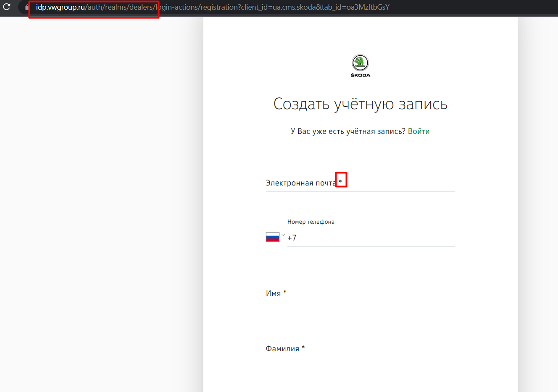The image size is (558, 392).
Task: Reload the page with the browser refresh icon
Action: pos(6,7)
